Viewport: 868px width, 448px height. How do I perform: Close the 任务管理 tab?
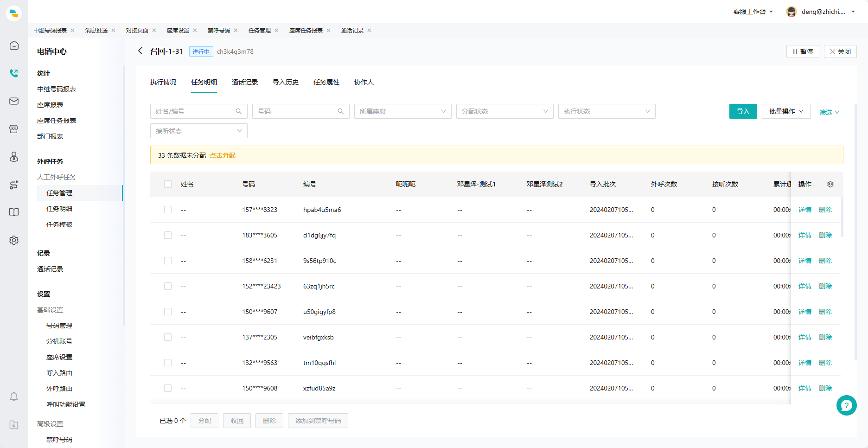tap(276, 30)
